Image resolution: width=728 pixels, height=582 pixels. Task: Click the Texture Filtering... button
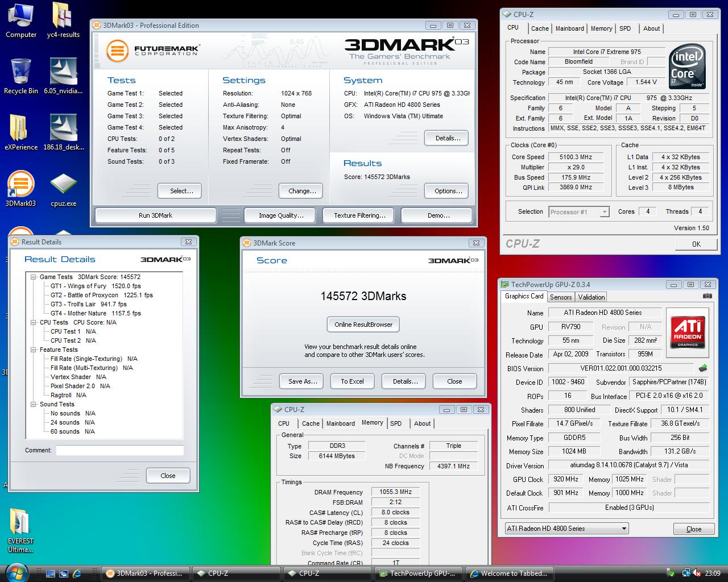[x=359, y=215]
